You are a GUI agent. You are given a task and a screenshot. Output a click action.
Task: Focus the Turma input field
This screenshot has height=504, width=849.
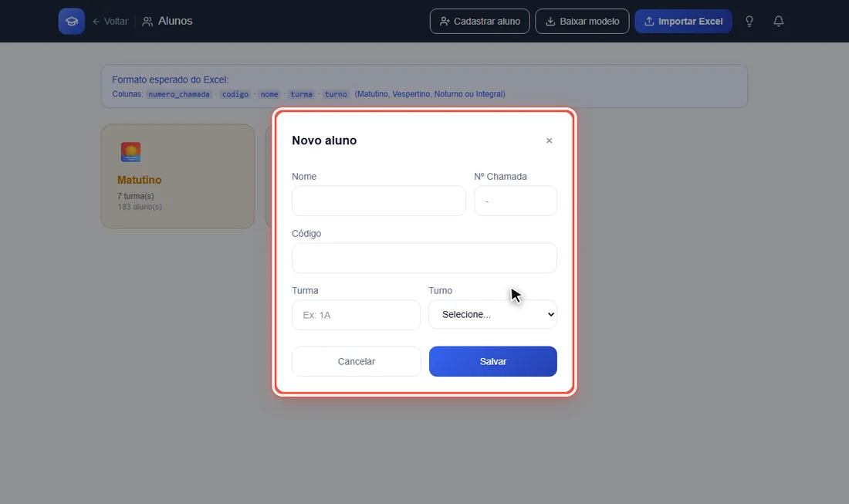point(356,315)
